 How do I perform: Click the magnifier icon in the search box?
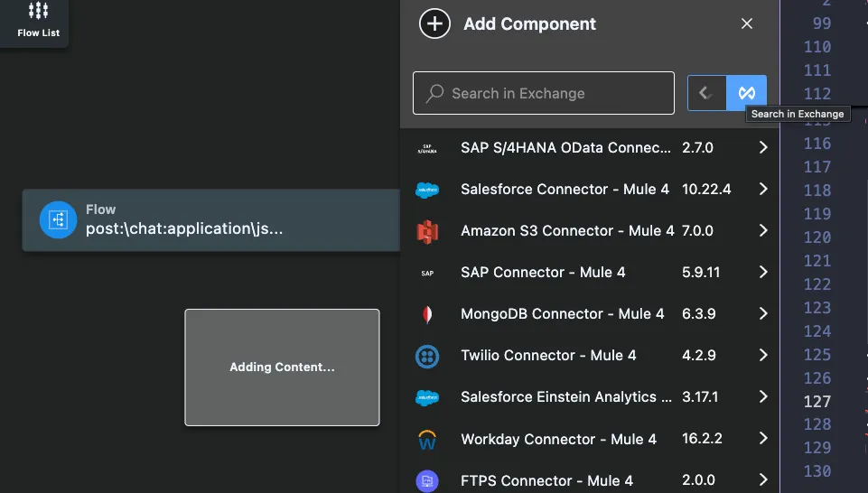[x=434, y=93]
